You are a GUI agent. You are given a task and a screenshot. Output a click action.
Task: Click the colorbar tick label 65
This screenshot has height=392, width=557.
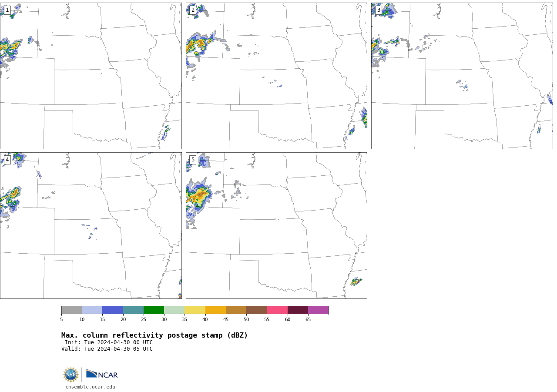[308, 320]
